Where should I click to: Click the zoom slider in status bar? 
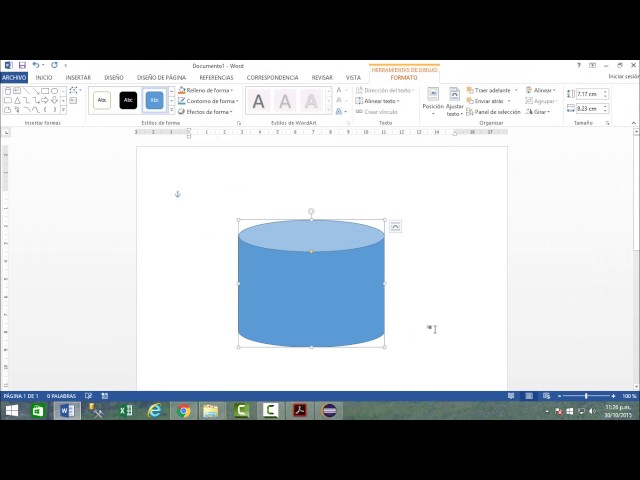(x=586, y=396)
